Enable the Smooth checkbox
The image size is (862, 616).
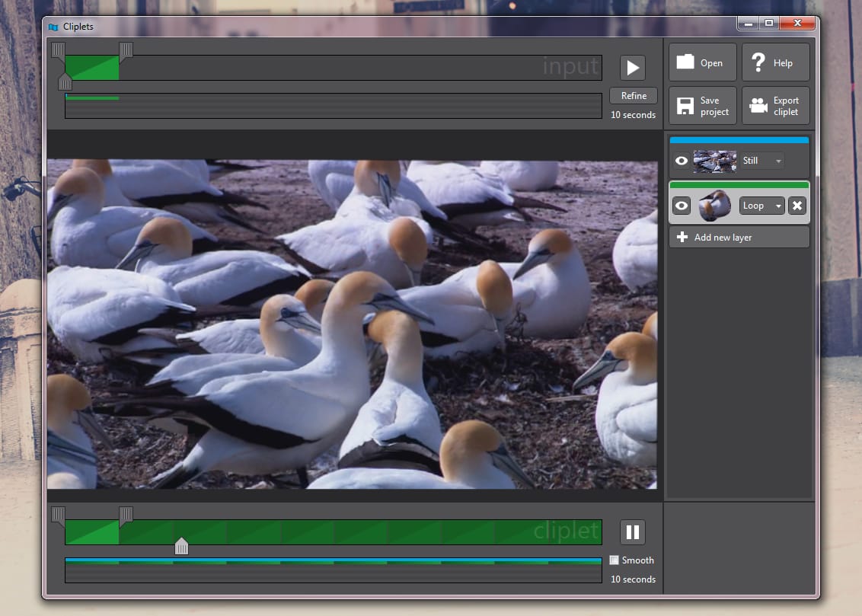(x=614, y=560)
